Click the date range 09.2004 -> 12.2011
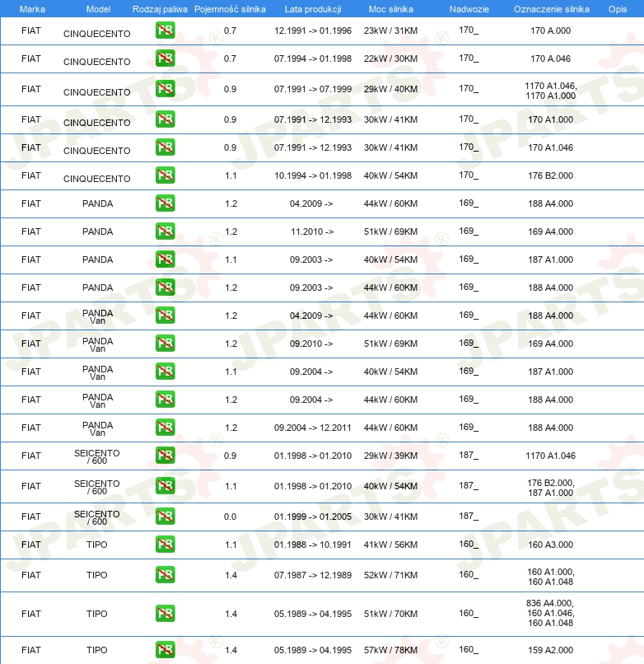644x664 pixels. (313, 428)
